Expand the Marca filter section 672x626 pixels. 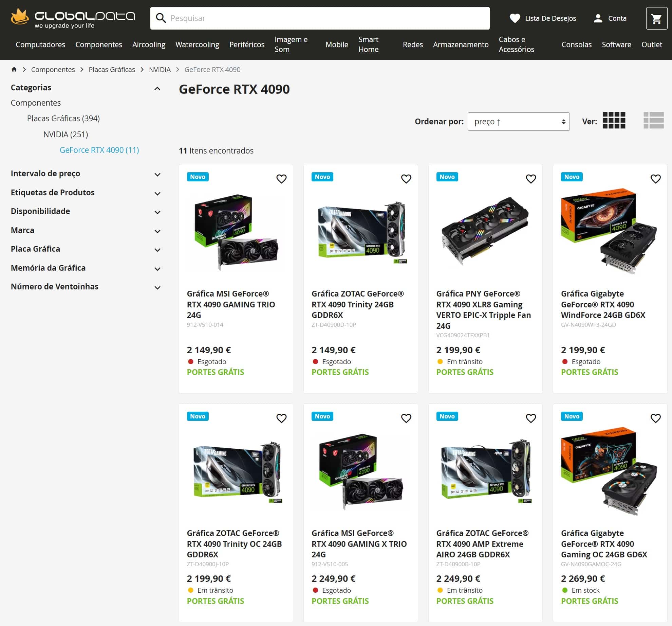157,231
